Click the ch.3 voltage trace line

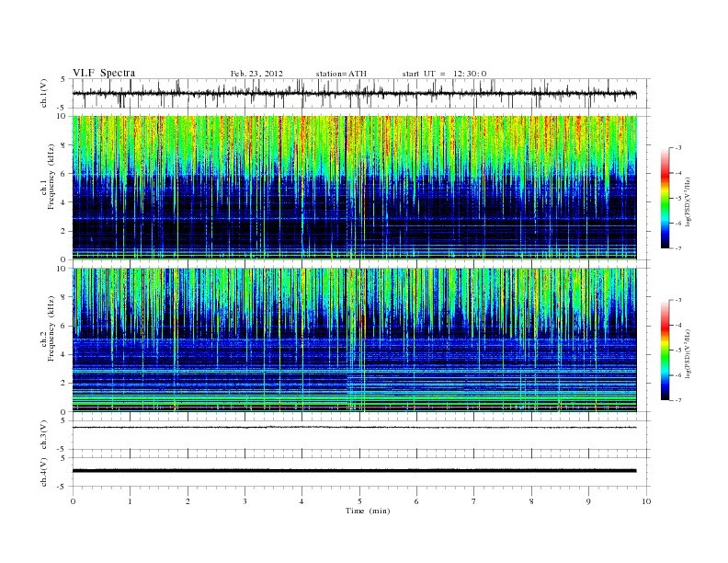click(x=354, y=427)
